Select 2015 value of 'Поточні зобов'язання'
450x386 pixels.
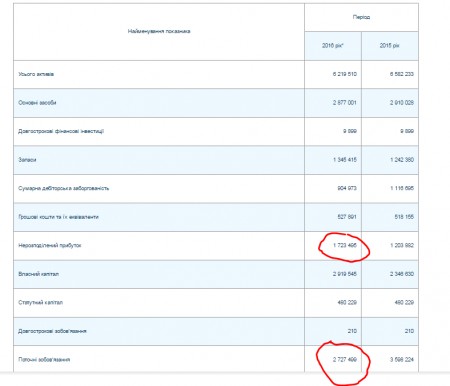coord(402,360)
